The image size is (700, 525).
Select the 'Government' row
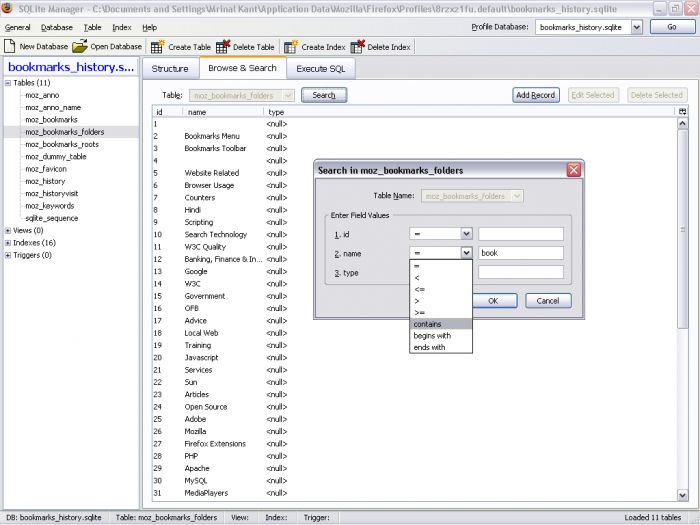[415, 296]
